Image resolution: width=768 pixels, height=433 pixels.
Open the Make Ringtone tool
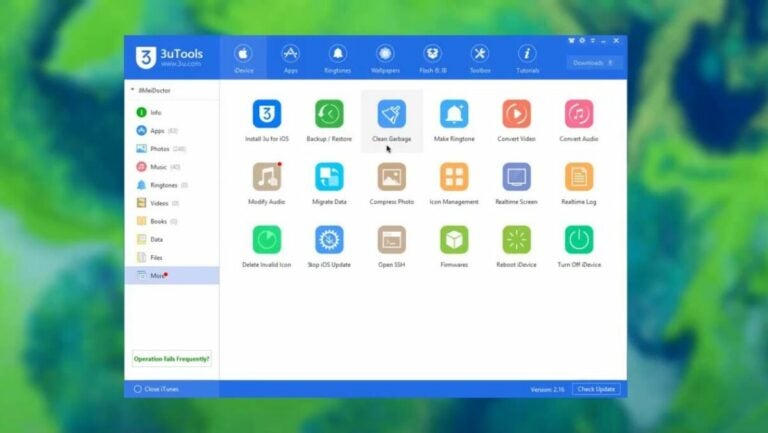coord(454,120)
